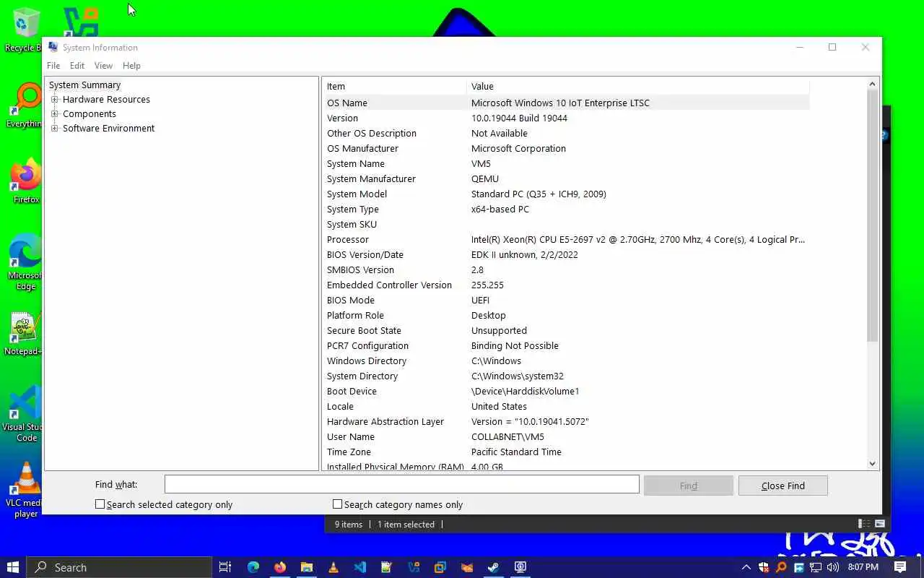This screenshot has width=924, height=578.
Task: Open the Firefox desktop shortcut
Action: 26,181
